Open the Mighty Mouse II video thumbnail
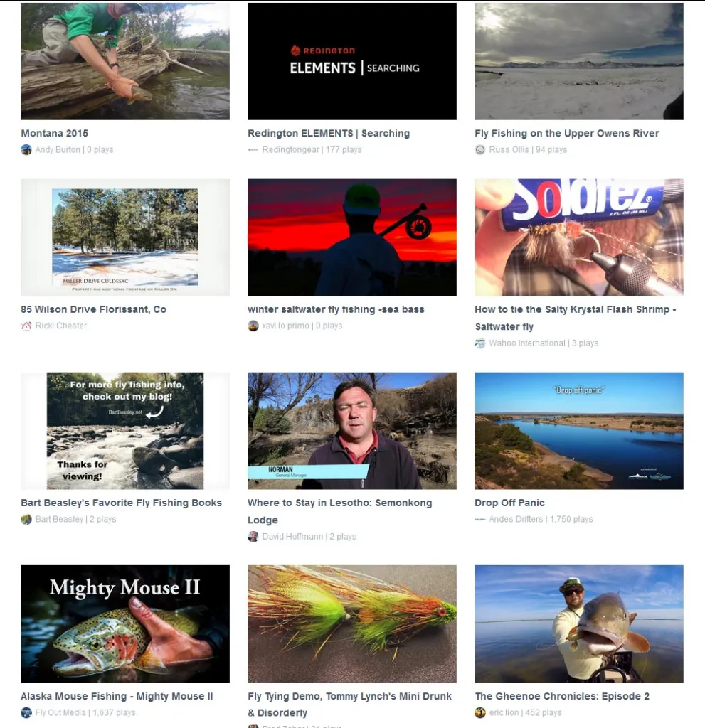The height and width of the screenshot is (728, 705). pyautogui.click(x=125, y=623)
